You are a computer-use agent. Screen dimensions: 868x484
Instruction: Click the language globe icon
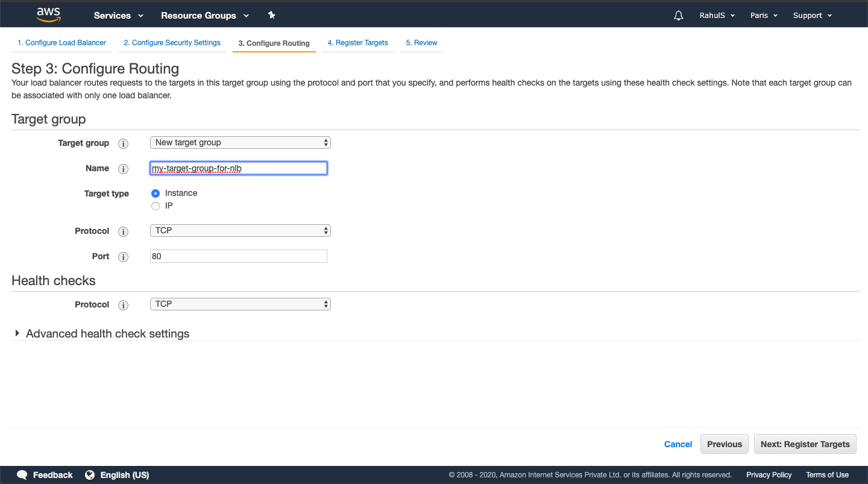[90, 474]
